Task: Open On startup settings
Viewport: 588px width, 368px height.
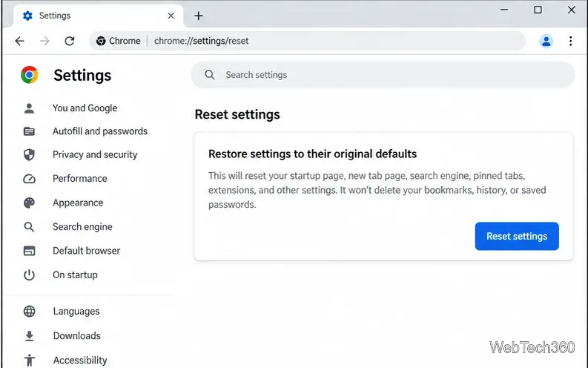Action: click(75, 275)
